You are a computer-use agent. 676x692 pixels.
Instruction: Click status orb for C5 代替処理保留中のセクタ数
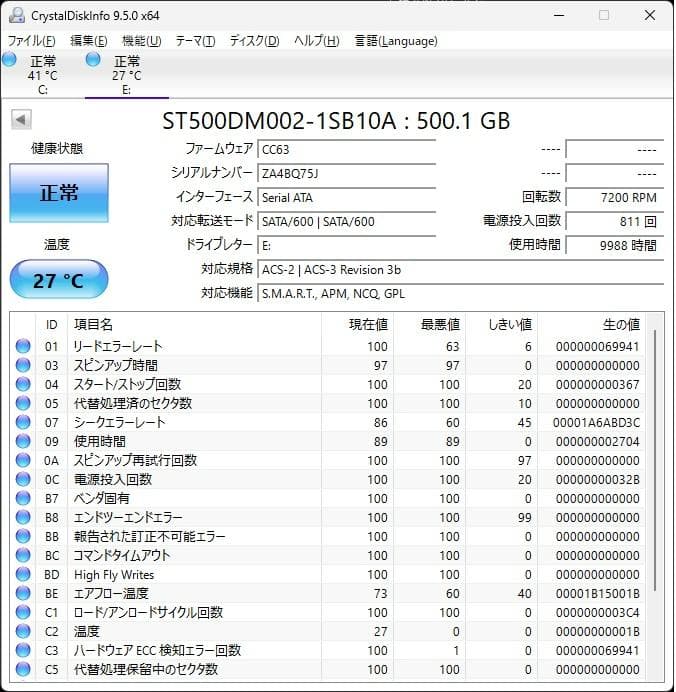point(23,669)
